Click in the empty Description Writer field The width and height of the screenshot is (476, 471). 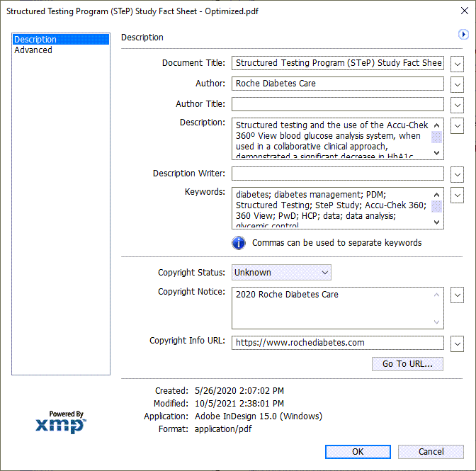click(338, 174)
